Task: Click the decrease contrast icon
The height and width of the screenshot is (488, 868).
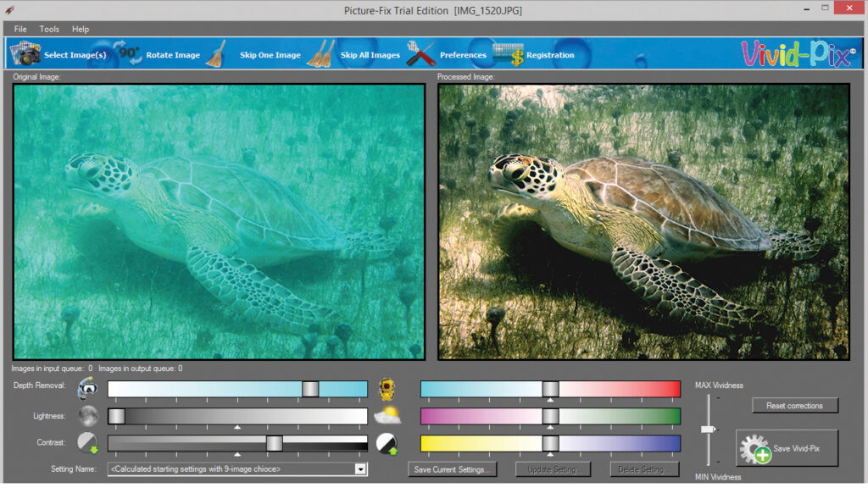Action: [x=88, y=443]
